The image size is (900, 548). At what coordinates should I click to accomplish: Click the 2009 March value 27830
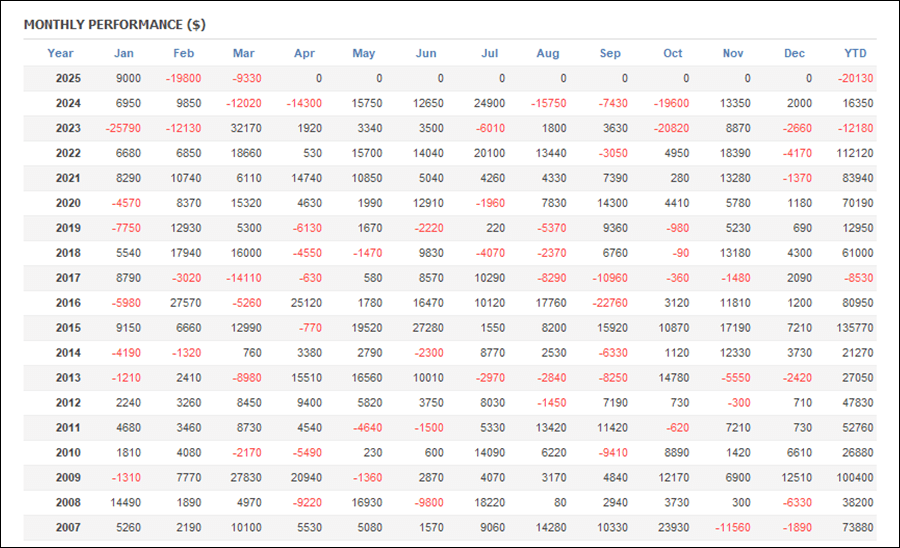click(x=246, y=478)
